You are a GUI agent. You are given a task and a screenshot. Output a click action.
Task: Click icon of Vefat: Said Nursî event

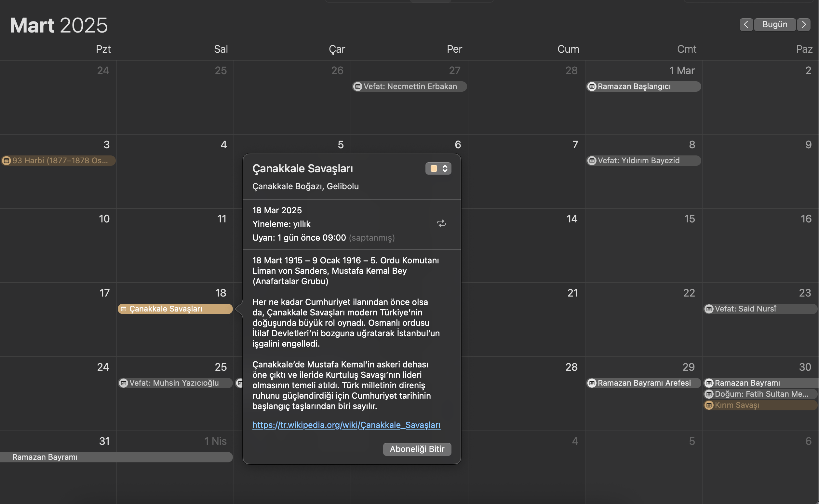point(709,309)
